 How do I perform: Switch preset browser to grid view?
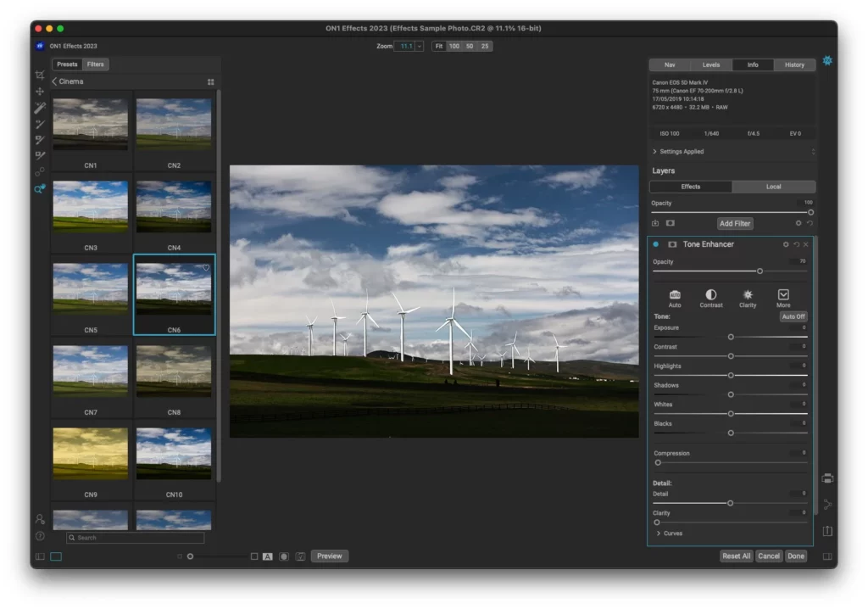tap(210, 82)
